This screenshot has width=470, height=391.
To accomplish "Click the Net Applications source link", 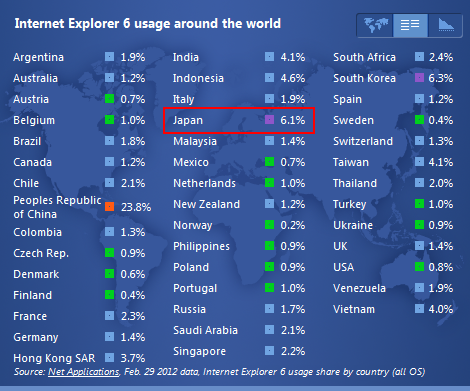I will (84, 372).
